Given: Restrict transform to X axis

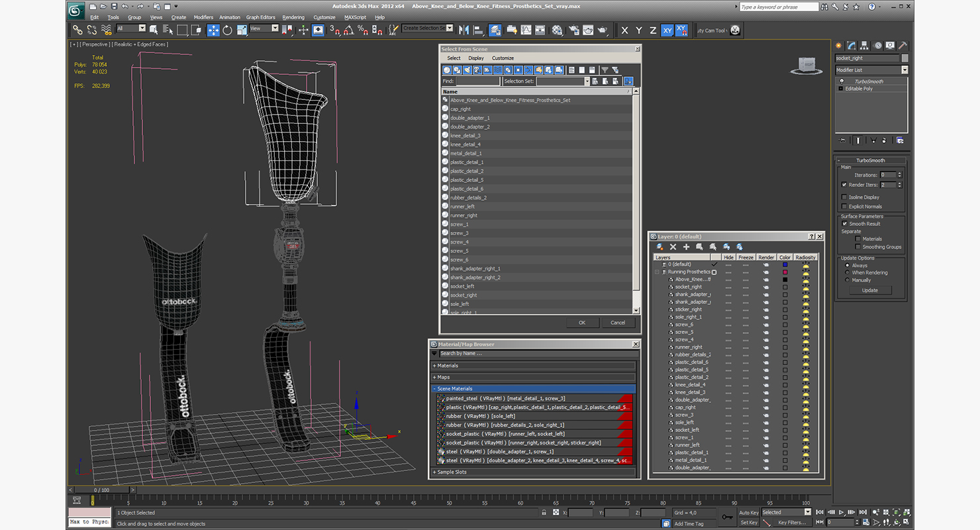Looking at the screenshot, I should click(x=624, y=30).
